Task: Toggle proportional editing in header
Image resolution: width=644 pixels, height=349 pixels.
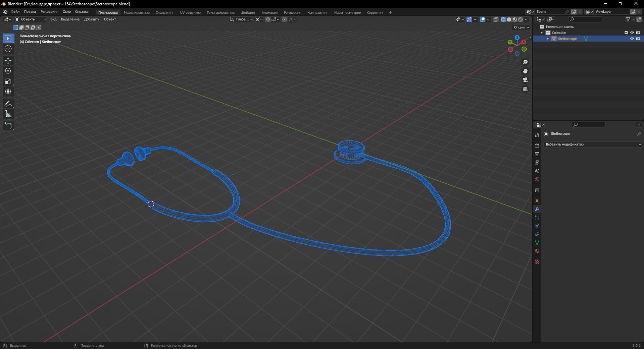Action: click(x=285, y=19)
